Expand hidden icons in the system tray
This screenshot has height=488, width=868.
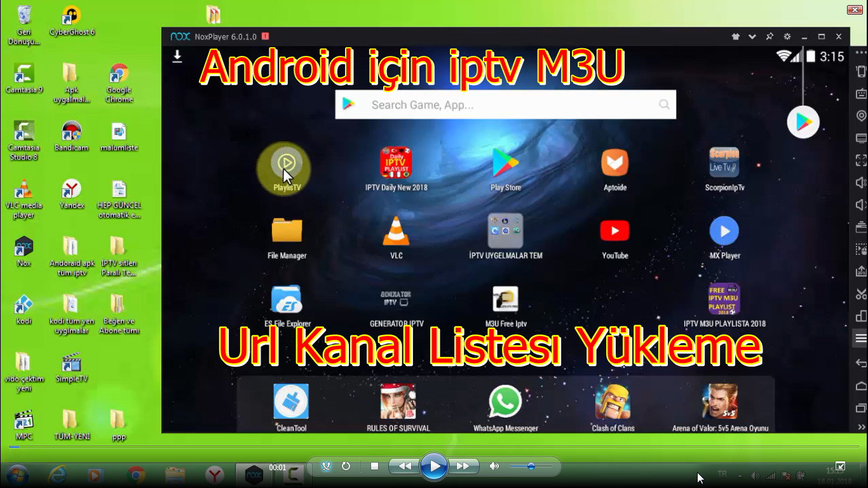pos(740,475)
